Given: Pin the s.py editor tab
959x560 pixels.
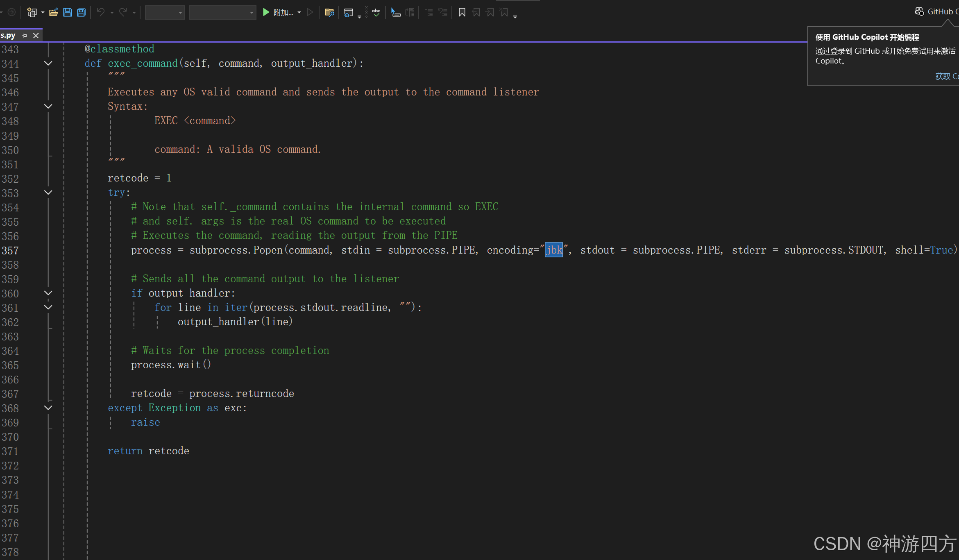Looking at the screenshot, I should 25,36.
